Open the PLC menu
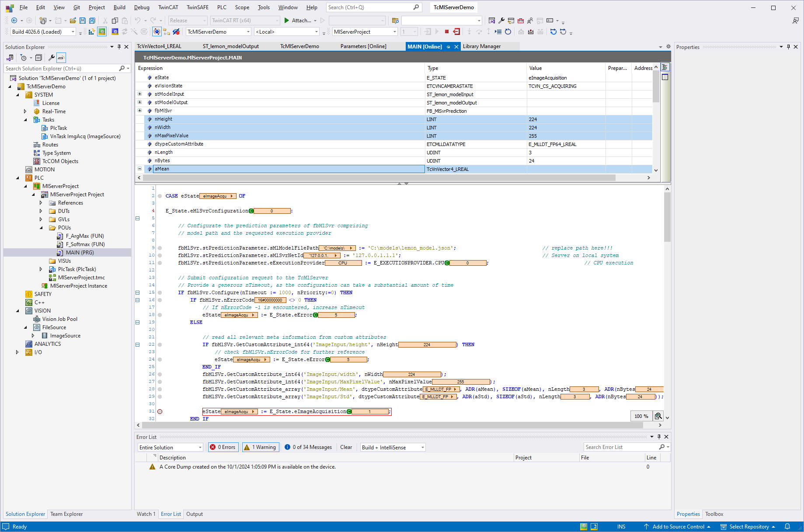Image resolution: width=804 pixels, height=532 pixels. pos(222,7)
